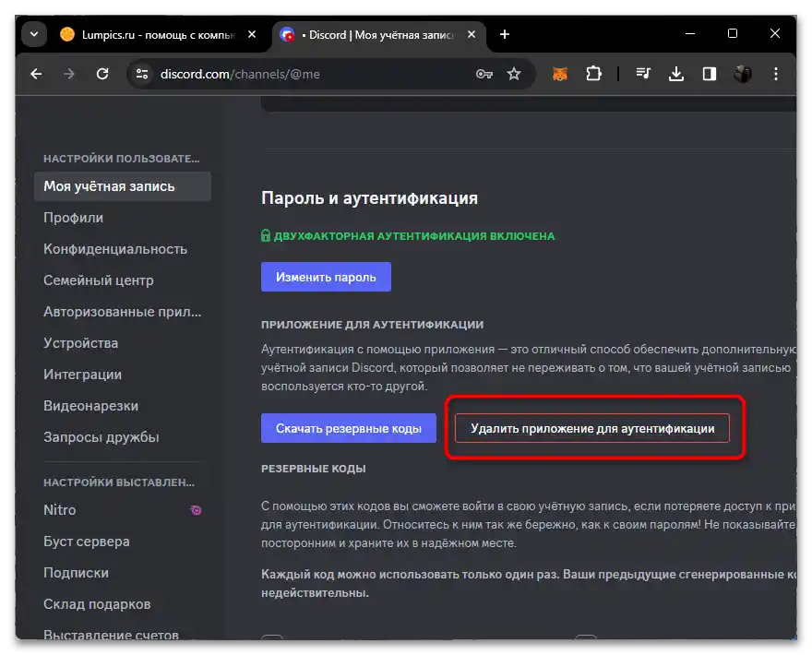
Task: Open Видеонарезки settings
Action: [122, 406]
